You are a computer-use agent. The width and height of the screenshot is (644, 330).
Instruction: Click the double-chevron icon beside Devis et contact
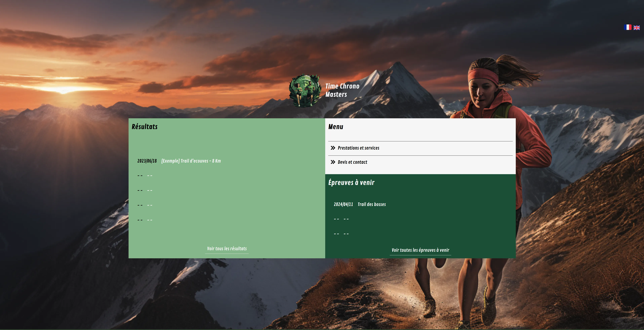333,162
